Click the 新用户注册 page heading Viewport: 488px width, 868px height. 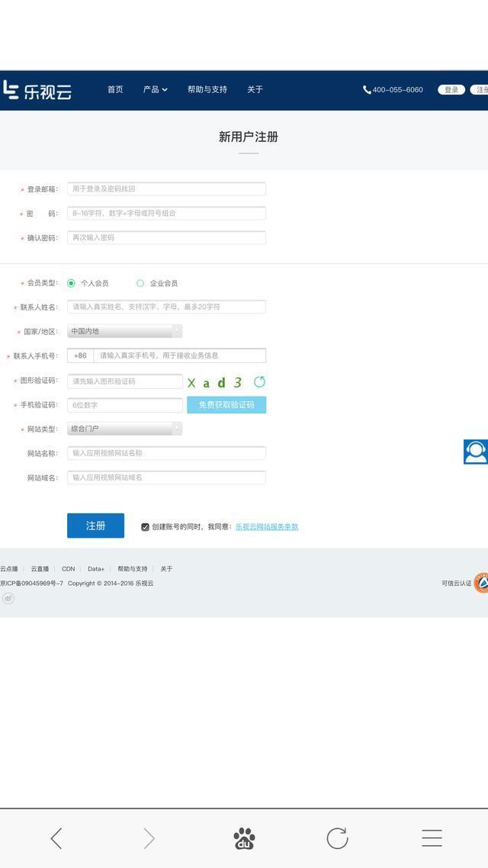pyautogui.click(x=249, y=137)
